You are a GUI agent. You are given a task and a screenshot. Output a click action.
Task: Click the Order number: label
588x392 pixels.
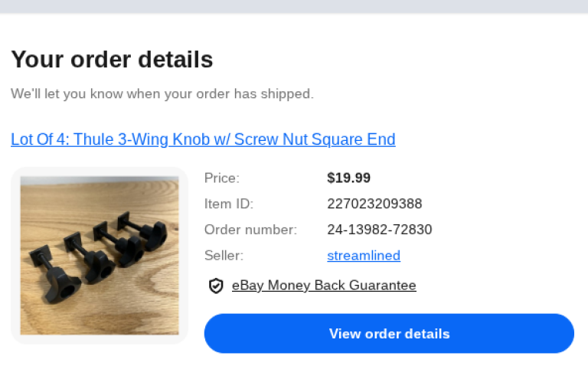250,230
